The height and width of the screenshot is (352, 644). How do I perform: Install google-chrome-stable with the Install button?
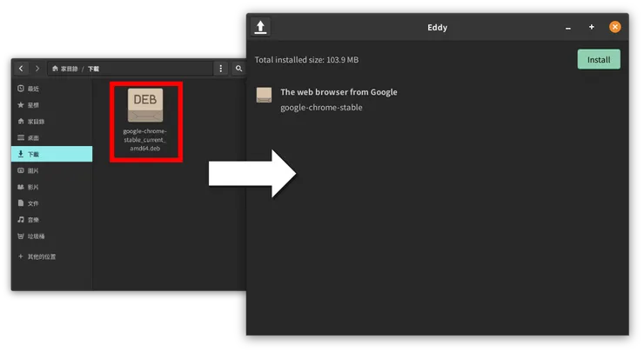tap(599, 59)
